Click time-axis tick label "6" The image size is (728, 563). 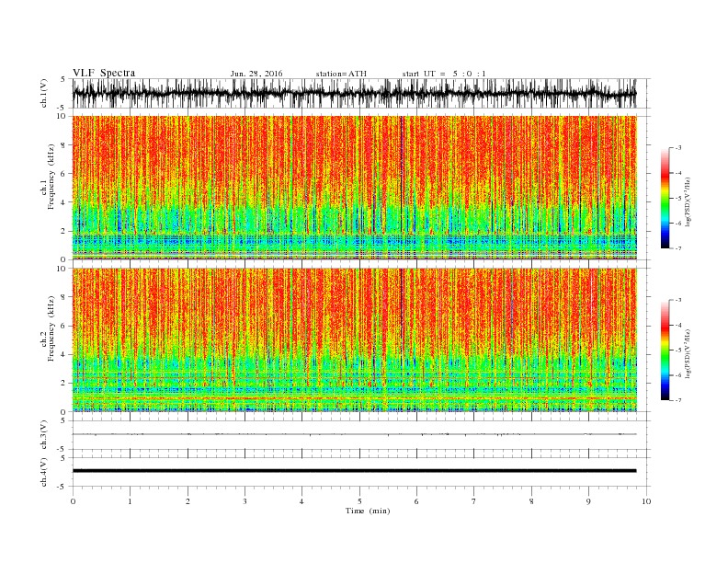point(416,501)
